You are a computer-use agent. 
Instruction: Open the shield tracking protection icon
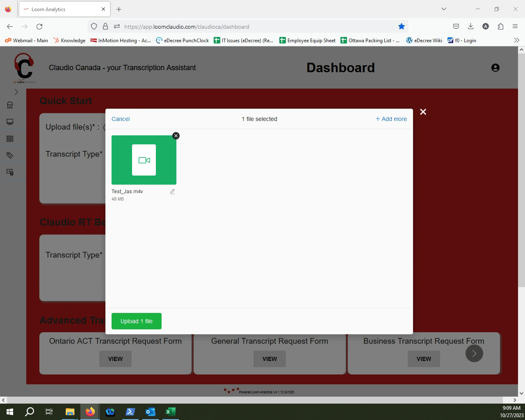click(x=94, y=26)
